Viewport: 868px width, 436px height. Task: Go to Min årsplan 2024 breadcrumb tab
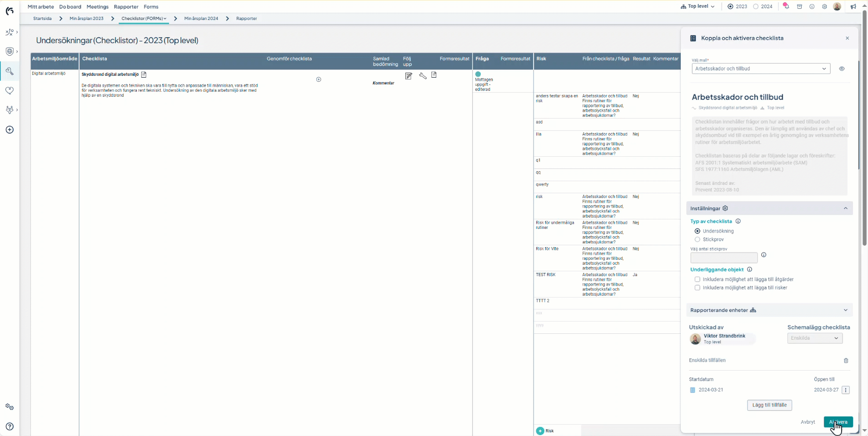[201, 19]
